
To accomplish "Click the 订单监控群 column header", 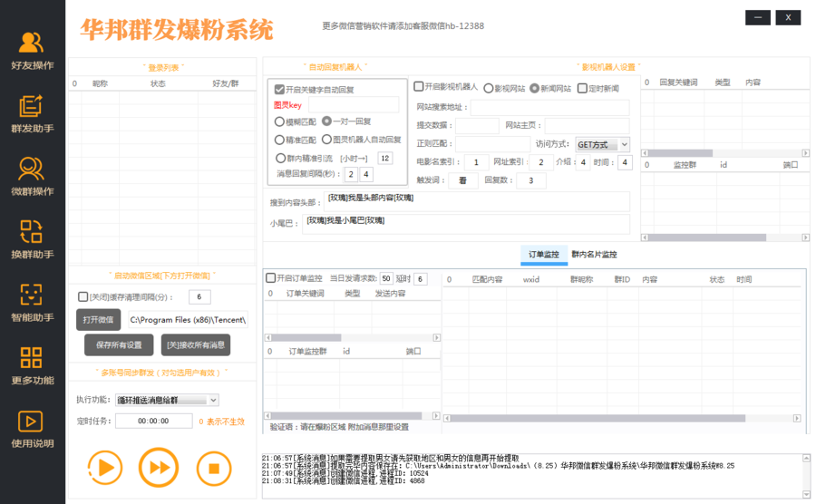I will [307, 352].
